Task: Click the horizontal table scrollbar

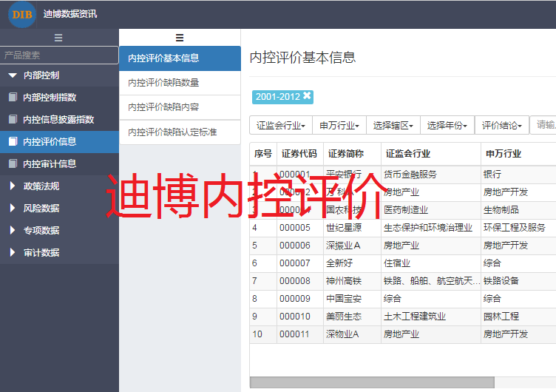Action: pyautogui.click(x=372, y=382)
